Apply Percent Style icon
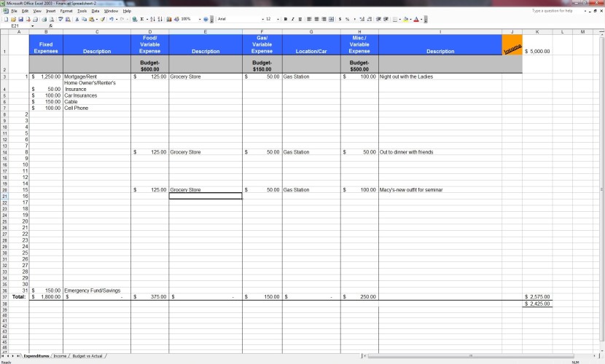Image resolution: width=605 pixels, height=364 pixels. (347, 19)
